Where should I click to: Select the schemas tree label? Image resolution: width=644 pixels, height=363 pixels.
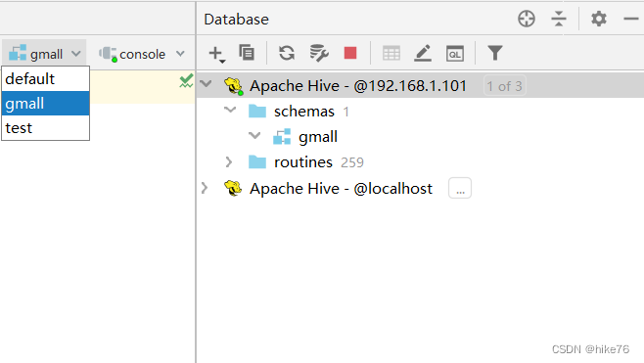[x=304, y=112]
